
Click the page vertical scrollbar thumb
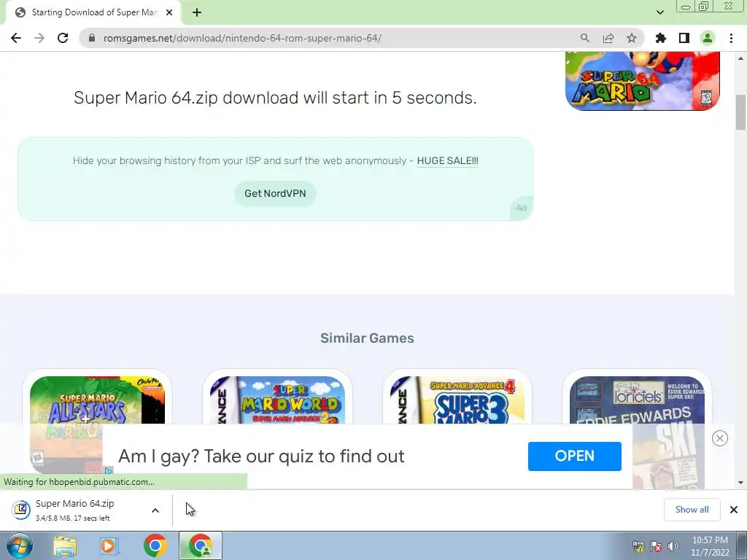coord(740,112)
